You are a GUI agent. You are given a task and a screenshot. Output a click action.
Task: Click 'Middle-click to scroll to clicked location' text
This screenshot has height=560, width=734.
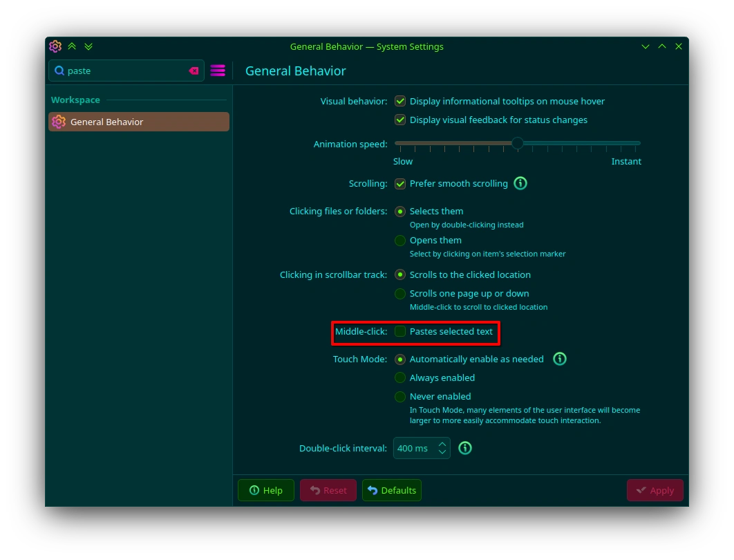[x=478, y=307]
